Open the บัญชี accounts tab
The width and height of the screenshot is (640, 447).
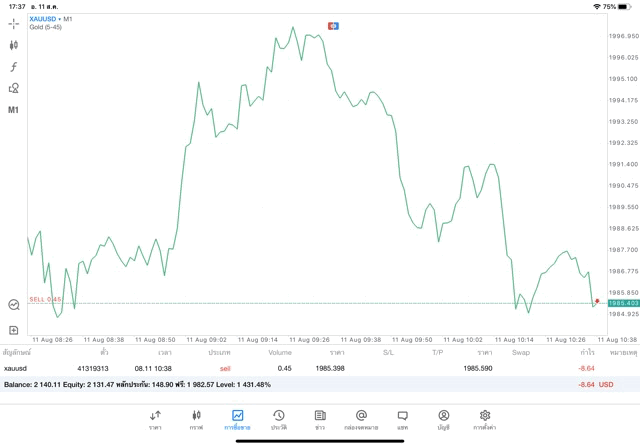(x=443, y=419)
